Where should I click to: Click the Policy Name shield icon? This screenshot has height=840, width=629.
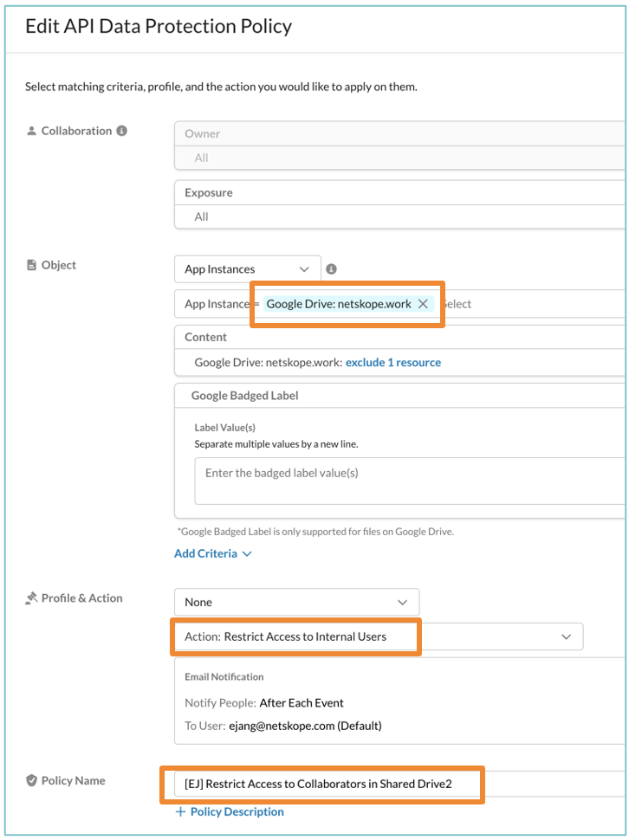tap(32, 780)
